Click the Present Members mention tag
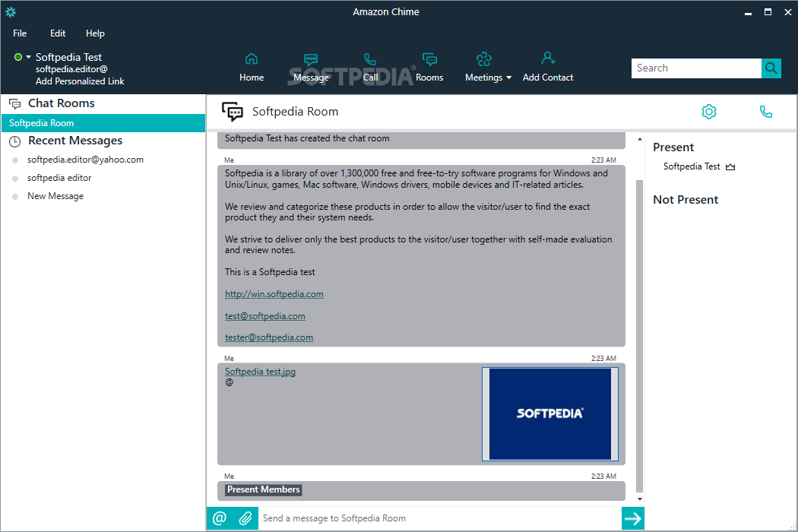 tap(263, 489)
